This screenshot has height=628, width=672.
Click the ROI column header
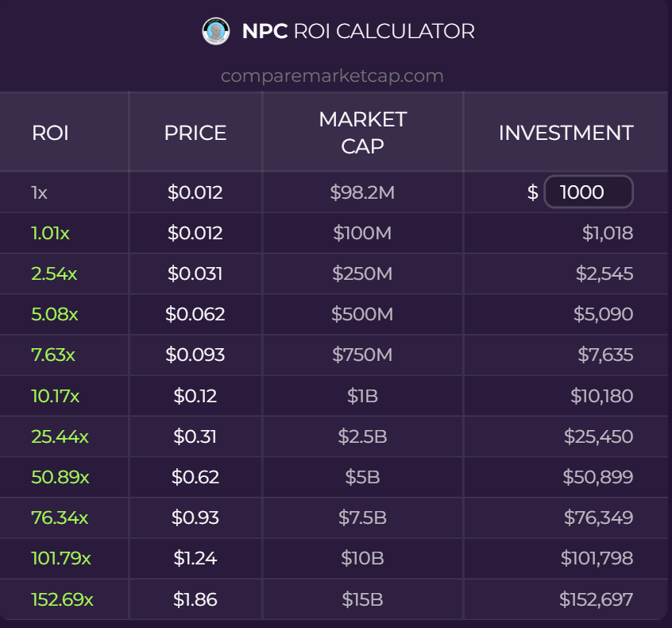tap(50, 133)
